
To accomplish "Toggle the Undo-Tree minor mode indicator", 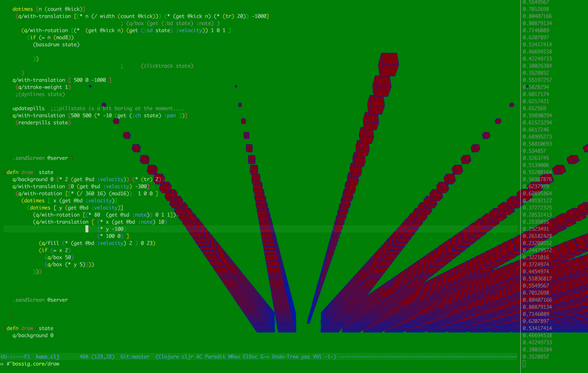I will click(x=285, y=357).
